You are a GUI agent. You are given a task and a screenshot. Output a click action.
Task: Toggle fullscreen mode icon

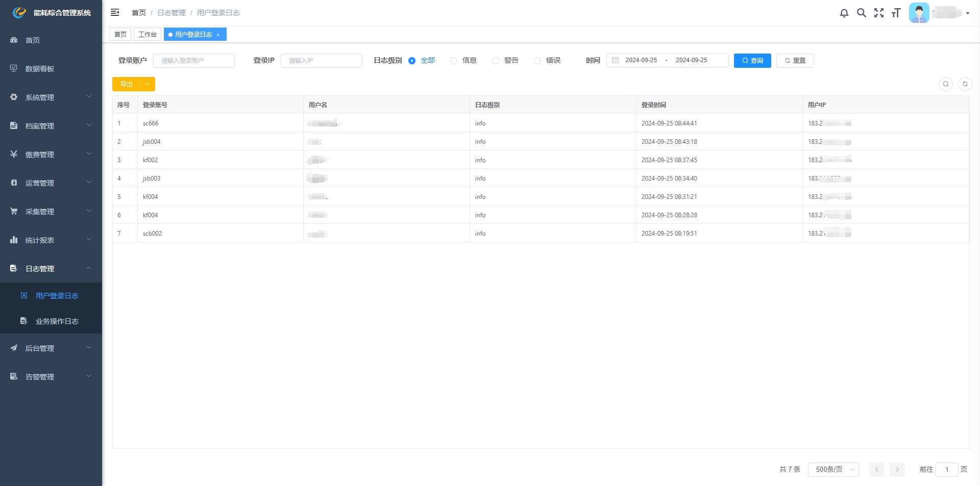click(878, 13)
